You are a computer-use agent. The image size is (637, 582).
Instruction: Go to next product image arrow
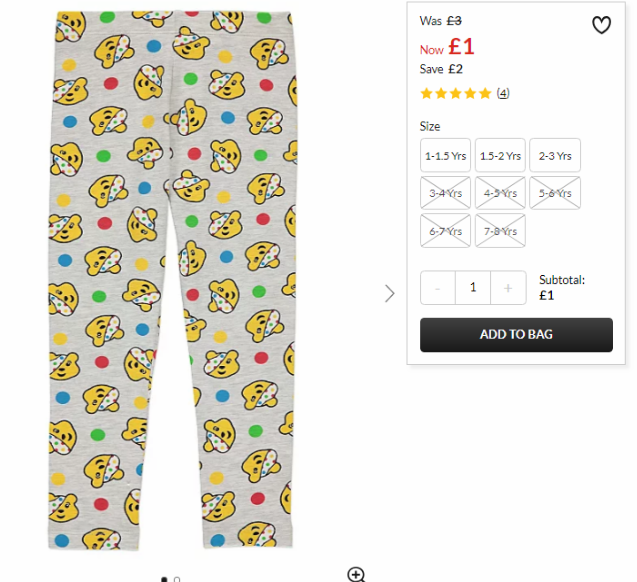pyautogui.click(x=389, y=293)
